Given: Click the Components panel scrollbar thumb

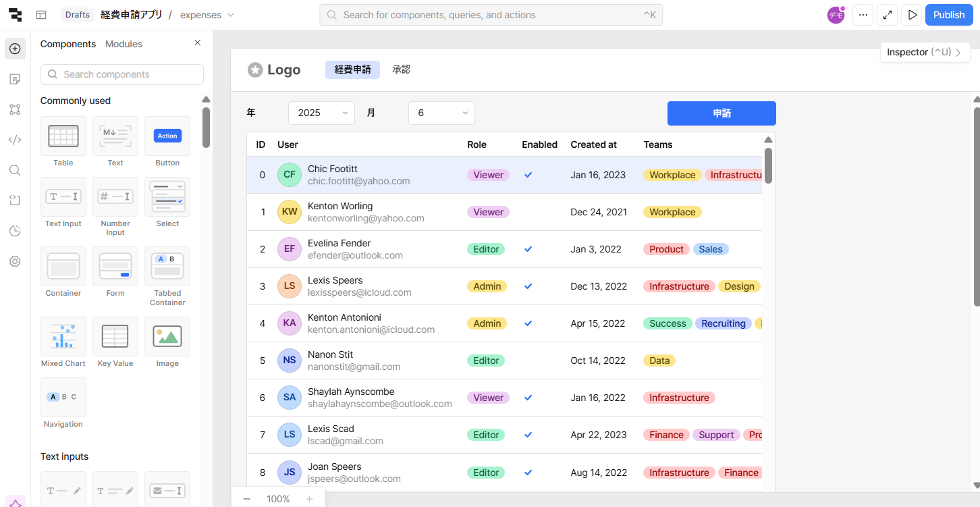Looking at the screenshot, I should (206, 127).
